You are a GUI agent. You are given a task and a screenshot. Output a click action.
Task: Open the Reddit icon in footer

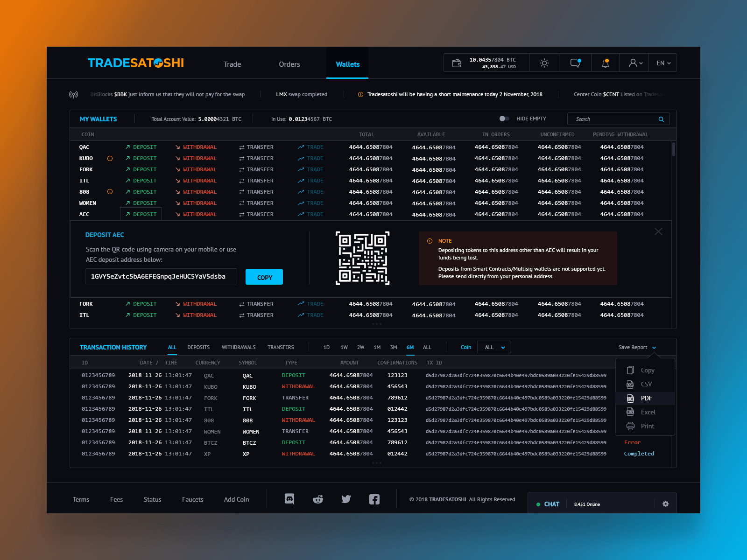coord(318,499)
